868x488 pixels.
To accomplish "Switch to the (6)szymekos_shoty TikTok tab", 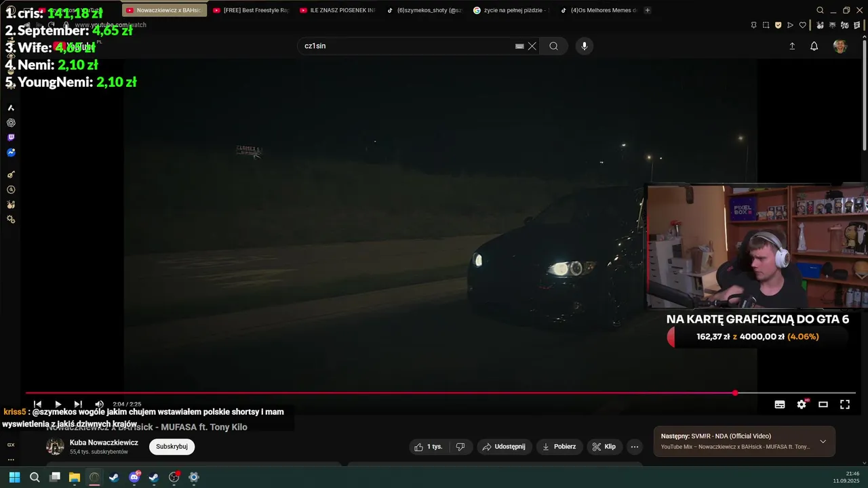I will (425, 10).
